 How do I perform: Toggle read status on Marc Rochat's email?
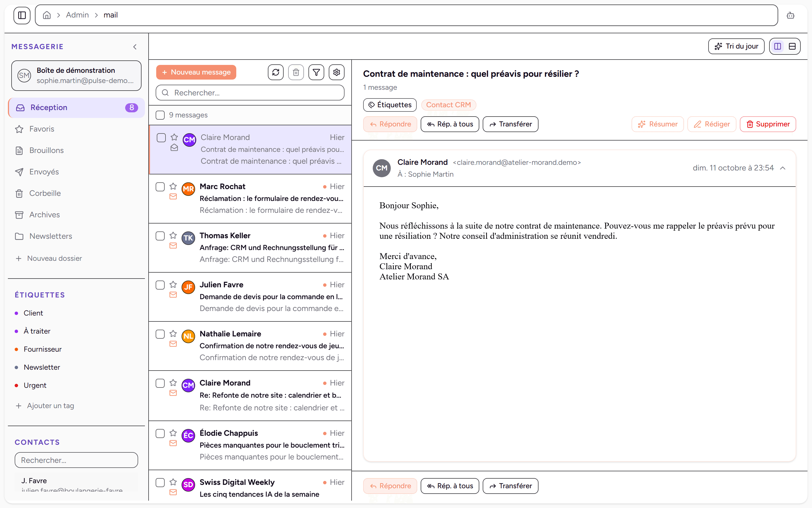click(173, 196)
